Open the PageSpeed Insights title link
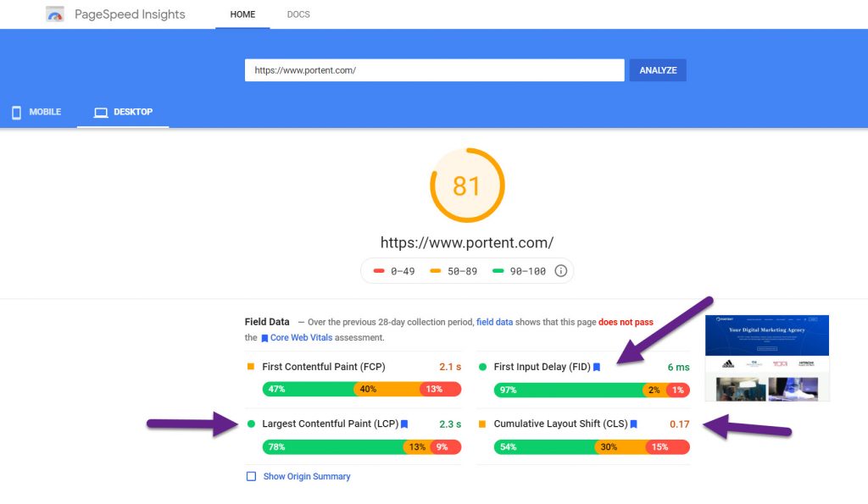 coord(130,14)
